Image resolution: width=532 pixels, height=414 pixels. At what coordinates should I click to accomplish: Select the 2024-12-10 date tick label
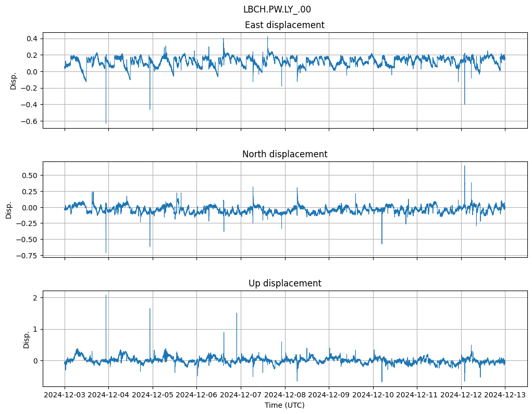[373, 395]
